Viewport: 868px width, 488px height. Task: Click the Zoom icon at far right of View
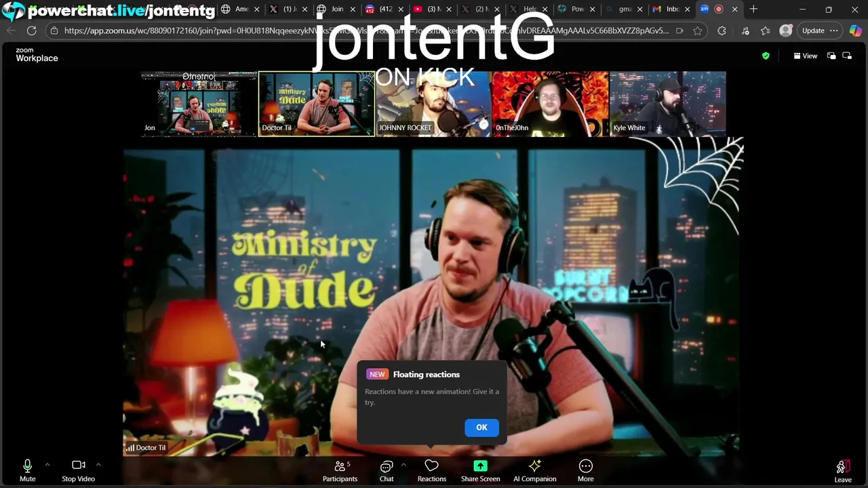tap(847, 56)
